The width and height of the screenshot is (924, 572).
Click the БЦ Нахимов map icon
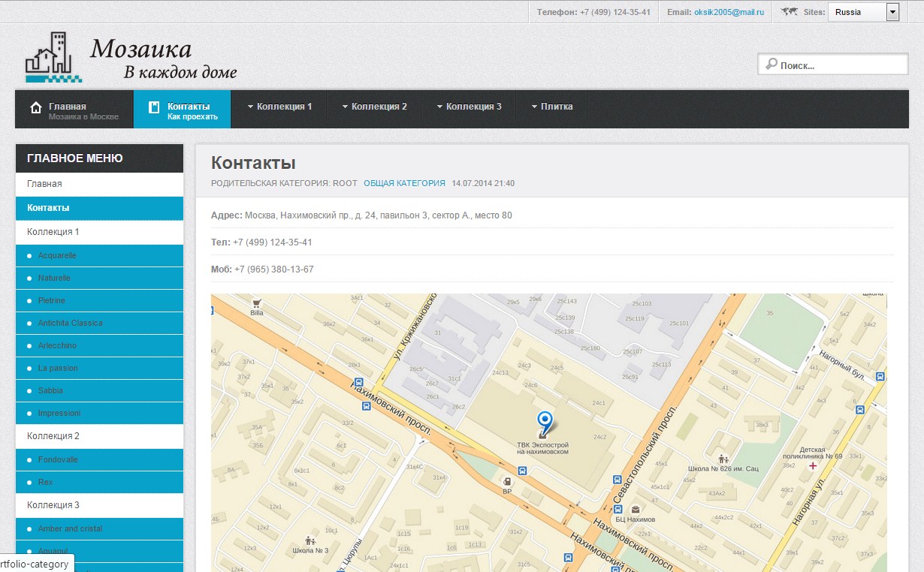coord(635,509)
